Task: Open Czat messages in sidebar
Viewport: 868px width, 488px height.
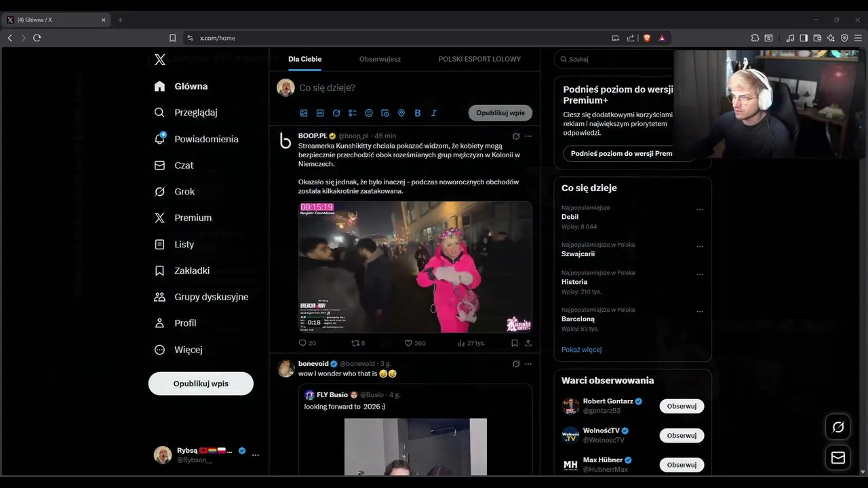Action: [x=174, y=165]
